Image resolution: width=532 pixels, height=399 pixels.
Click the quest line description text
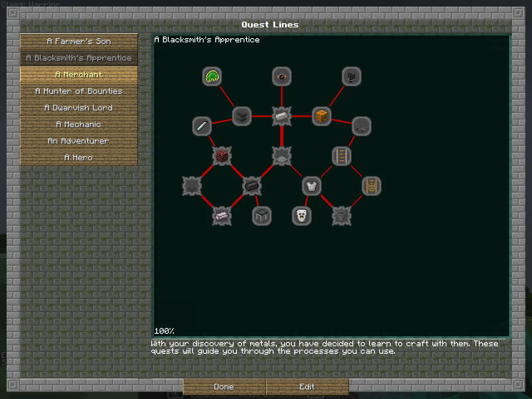pyautogui.click(x=325, y=347)
